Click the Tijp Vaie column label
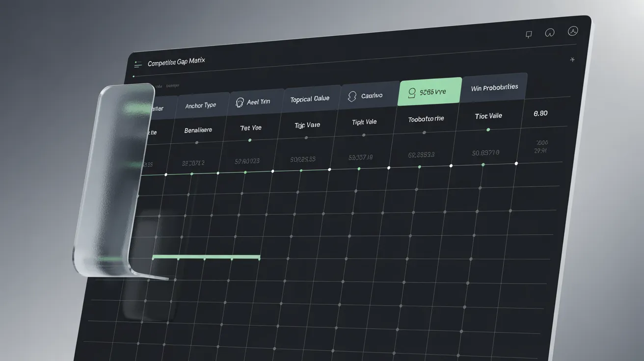Screen dimensions: 644x361 click(x=307, y=125)
